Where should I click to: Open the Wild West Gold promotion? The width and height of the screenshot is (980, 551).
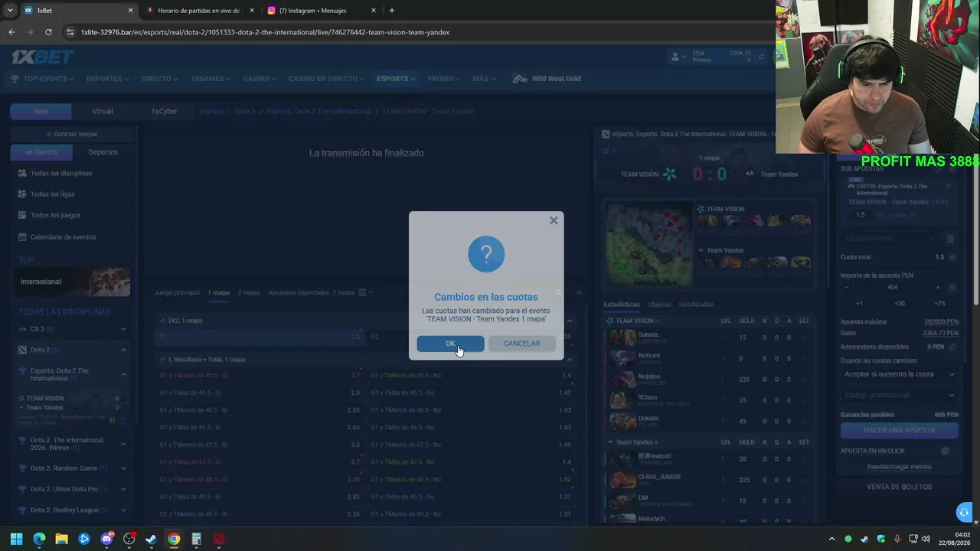tap(547, 79)
